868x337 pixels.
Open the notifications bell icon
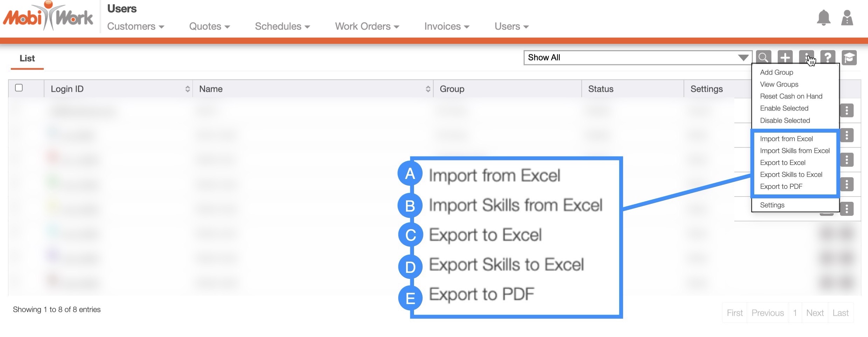click(x=824, y=18)
